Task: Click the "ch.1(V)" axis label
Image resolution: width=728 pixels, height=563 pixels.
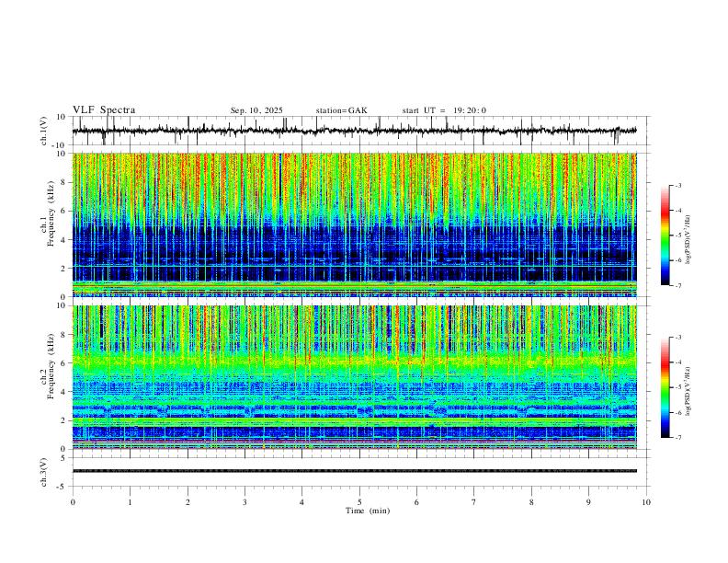Action: coord(44,131)
